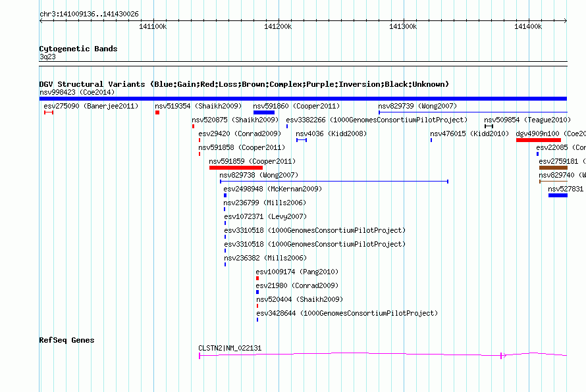Viewport: 586px width, 392px height.
Task: Click the chr3:141009136..141430026 coordinates label
Action: tap(89, 14)
